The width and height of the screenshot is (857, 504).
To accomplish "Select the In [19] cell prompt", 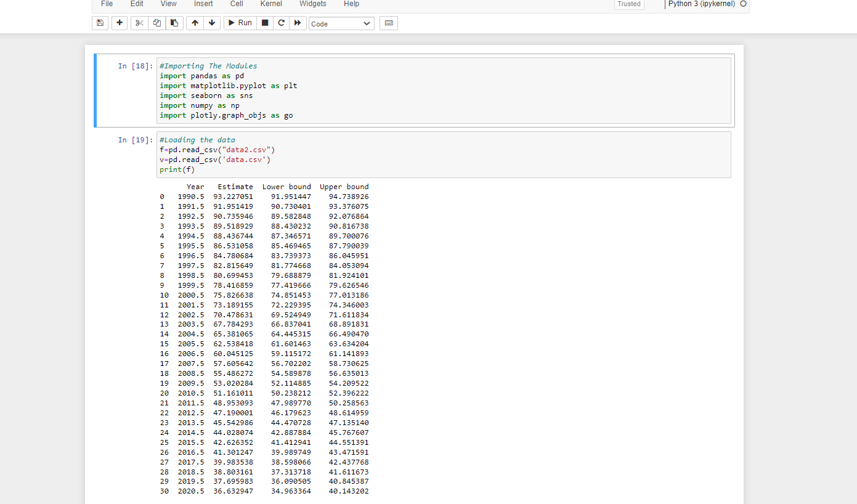I will pos(135,140).
